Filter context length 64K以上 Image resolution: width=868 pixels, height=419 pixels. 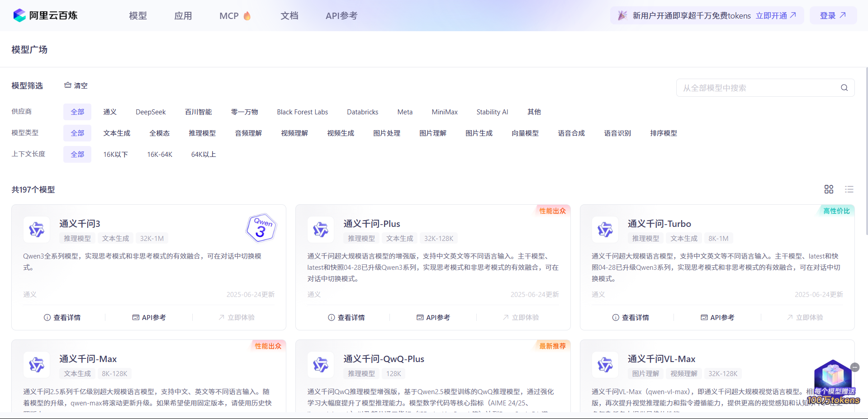204,154
